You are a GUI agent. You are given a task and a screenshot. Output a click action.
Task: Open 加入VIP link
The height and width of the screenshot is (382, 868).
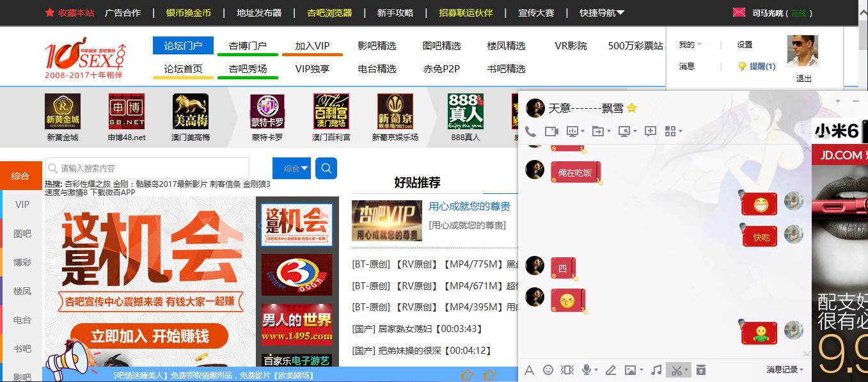click(x=312, y=46)
